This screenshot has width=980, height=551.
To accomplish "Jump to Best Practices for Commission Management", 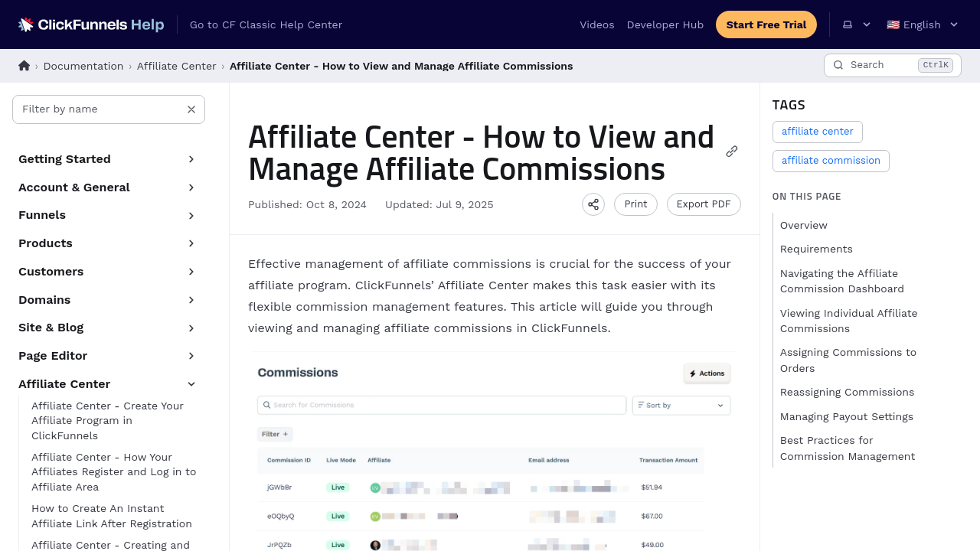I will (848, 448).
